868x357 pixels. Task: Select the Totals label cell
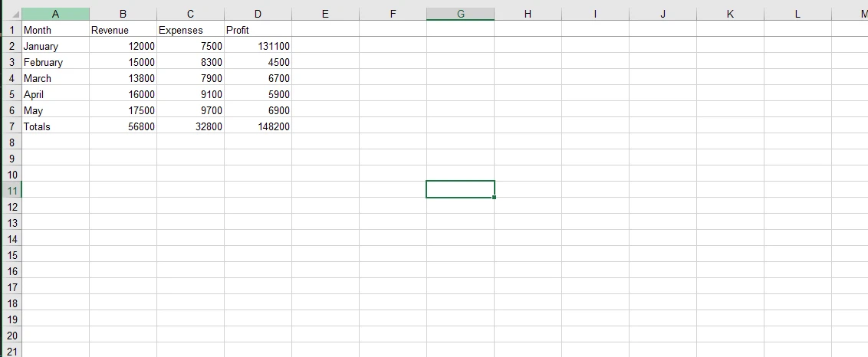coord(55,126)
